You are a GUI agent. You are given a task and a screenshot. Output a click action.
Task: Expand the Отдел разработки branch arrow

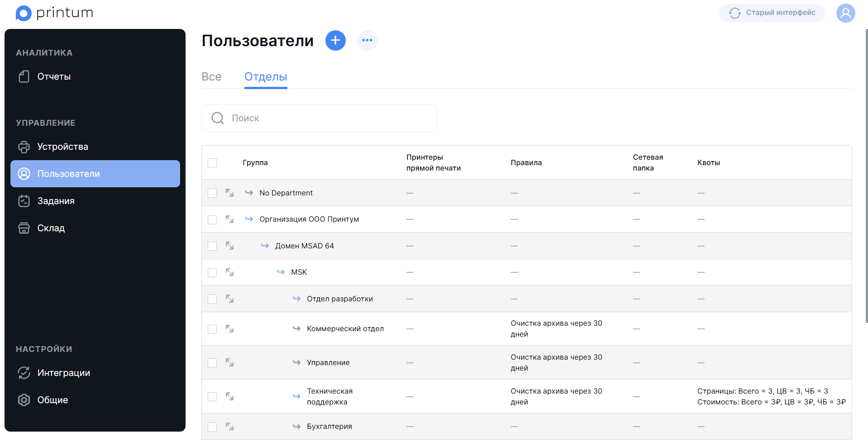click(x=296, y=299)
